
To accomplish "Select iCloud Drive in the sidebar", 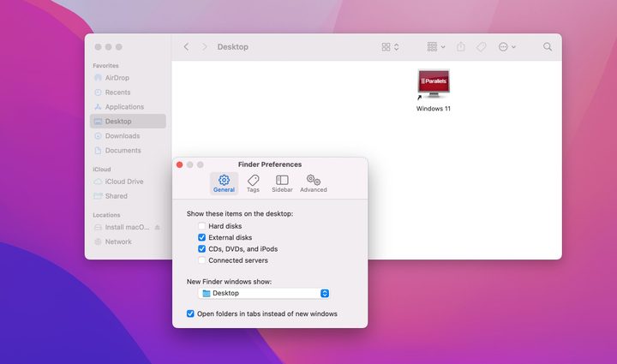I will pyautogui.click(x=128, y=182).
